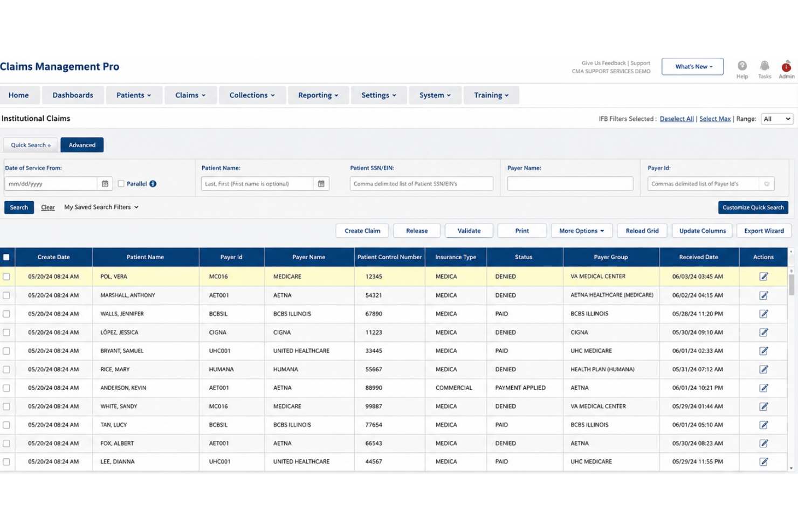This screenshot has width=798, height=532.
Task: Expand the Settings menu
Action: 379,95
